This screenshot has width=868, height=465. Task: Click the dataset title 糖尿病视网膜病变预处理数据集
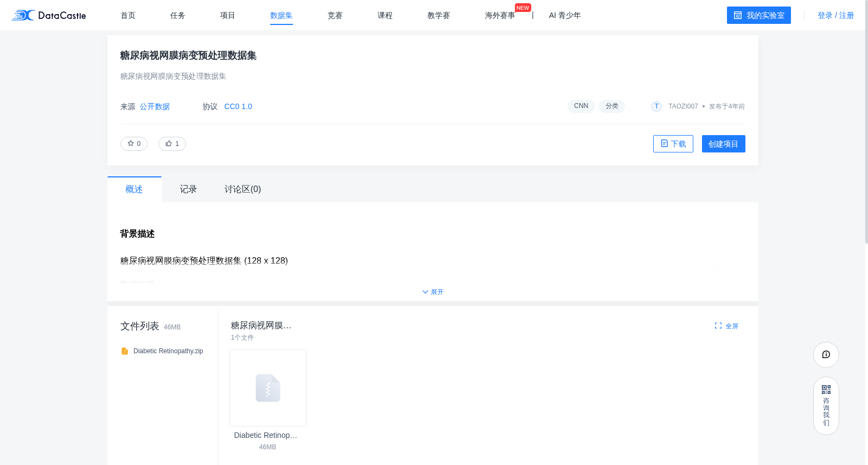[x=188, y=55]
